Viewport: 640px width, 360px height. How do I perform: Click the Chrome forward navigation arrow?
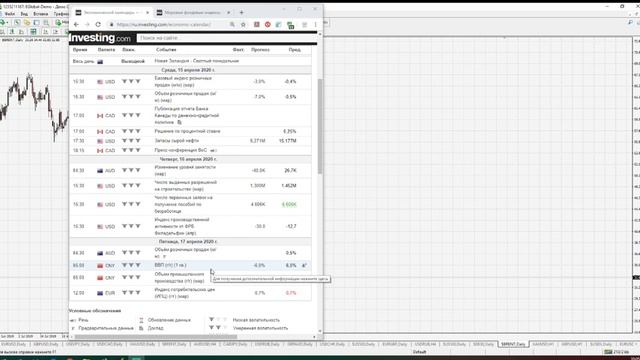(87, 24)
